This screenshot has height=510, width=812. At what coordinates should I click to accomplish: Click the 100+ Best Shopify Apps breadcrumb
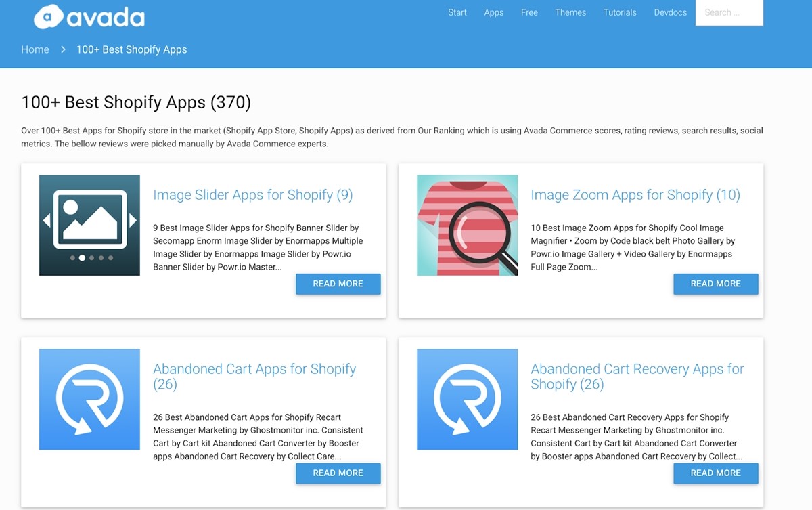coord(131,49)
